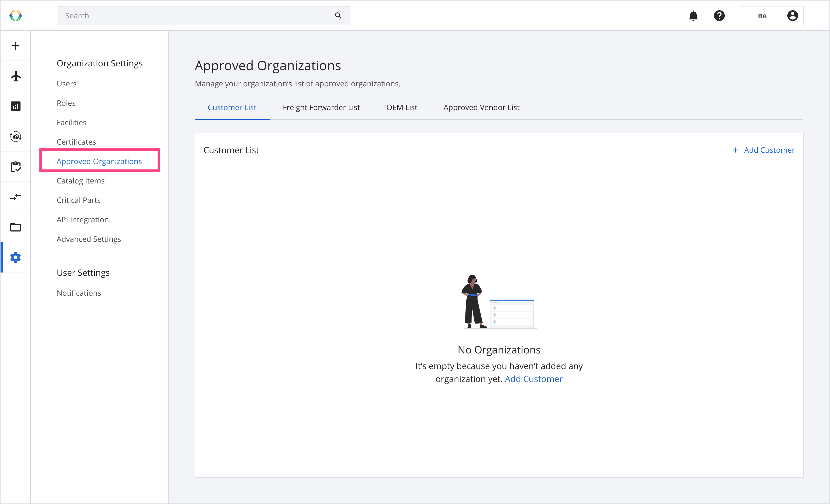Click the 'No Organizations' empty state text
830x504 pixels.
(x=499, y=350)
